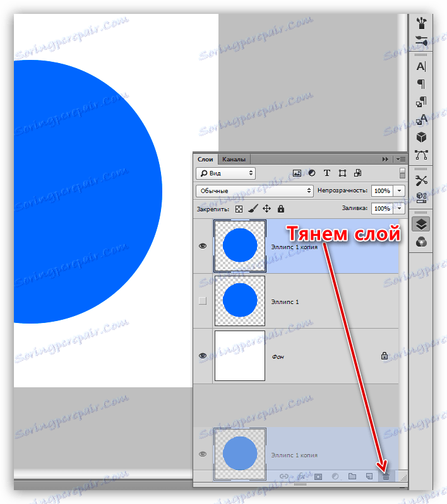This screenshot has width=447, height=504.
Task: Open the Paths panel icon
Action: pos(421,155)
